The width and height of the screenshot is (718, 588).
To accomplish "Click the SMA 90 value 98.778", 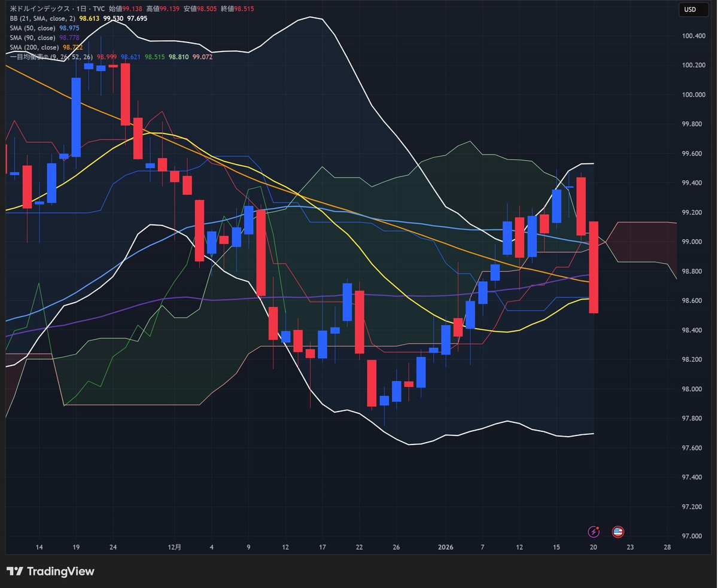I will [69, 38].
